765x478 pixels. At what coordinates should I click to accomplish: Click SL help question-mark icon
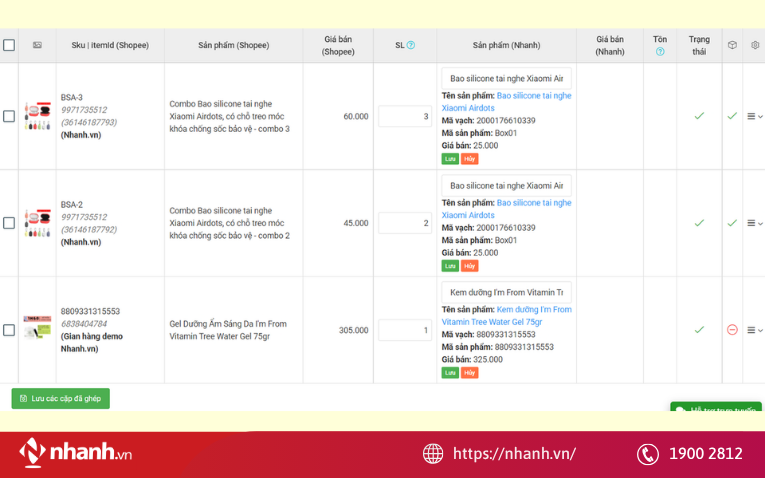411,45
